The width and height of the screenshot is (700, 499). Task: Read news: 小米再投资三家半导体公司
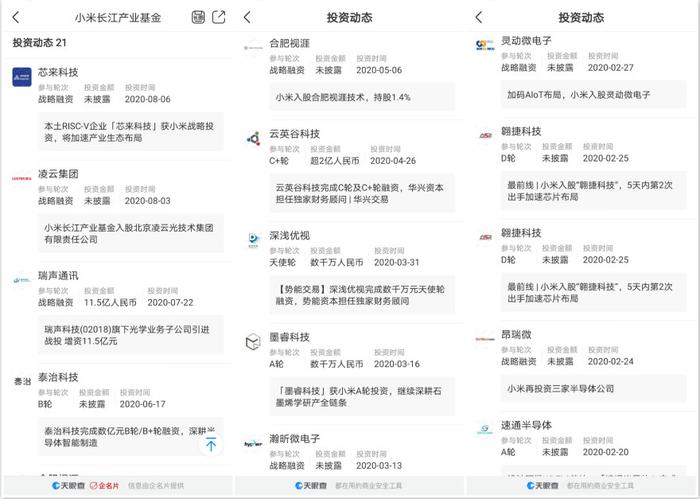(594, 389)
